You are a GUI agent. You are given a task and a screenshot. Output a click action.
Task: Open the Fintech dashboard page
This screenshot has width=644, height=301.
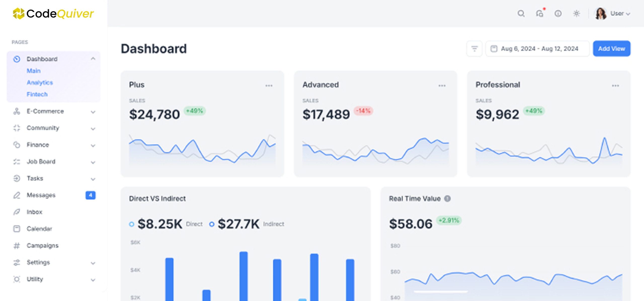point(37,94)
